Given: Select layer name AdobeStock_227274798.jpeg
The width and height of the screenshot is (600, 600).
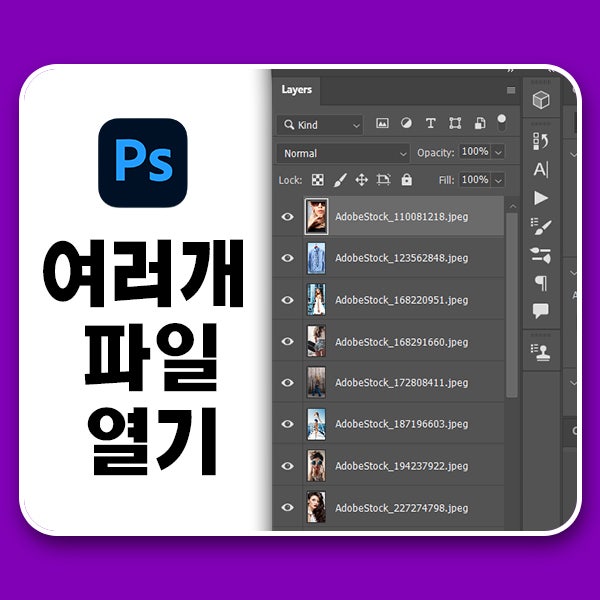Looking at the screenshot, I should pos(401,508).
